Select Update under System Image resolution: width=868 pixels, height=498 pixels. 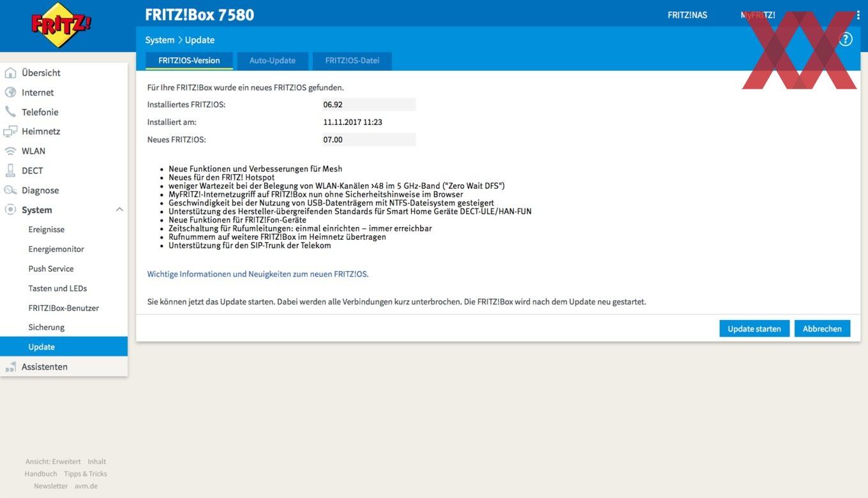[x=64, y=347]
